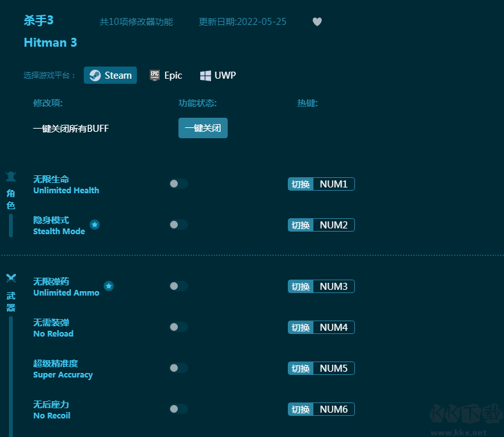This screenshot has width=504, height=437.
Task: Select the UWP platform
Action: click(x=217, y=75)
